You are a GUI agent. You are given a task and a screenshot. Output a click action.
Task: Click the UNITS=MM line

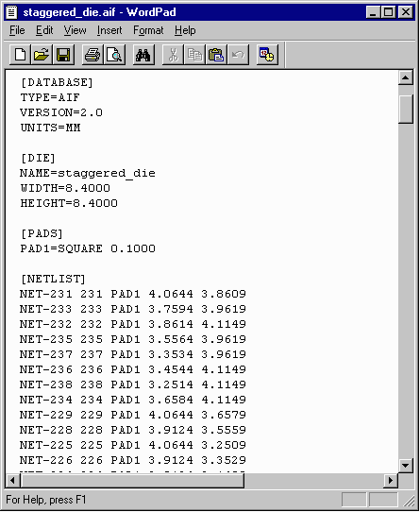50,128
